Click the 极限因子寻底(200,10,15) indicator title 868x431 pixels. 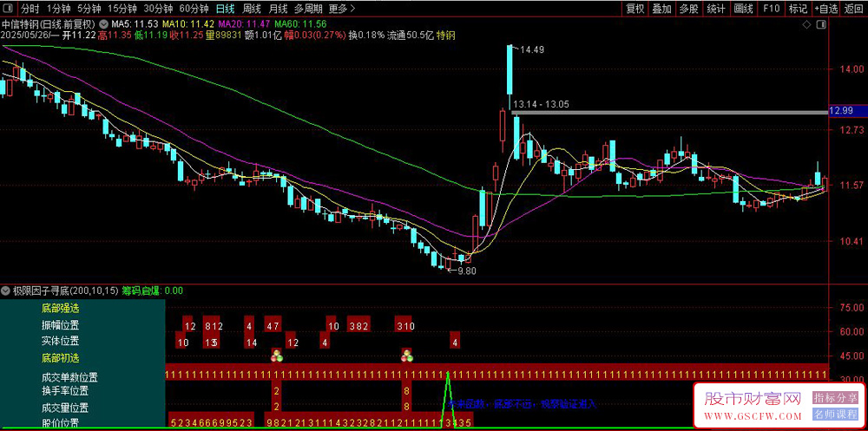click(65, 290)
